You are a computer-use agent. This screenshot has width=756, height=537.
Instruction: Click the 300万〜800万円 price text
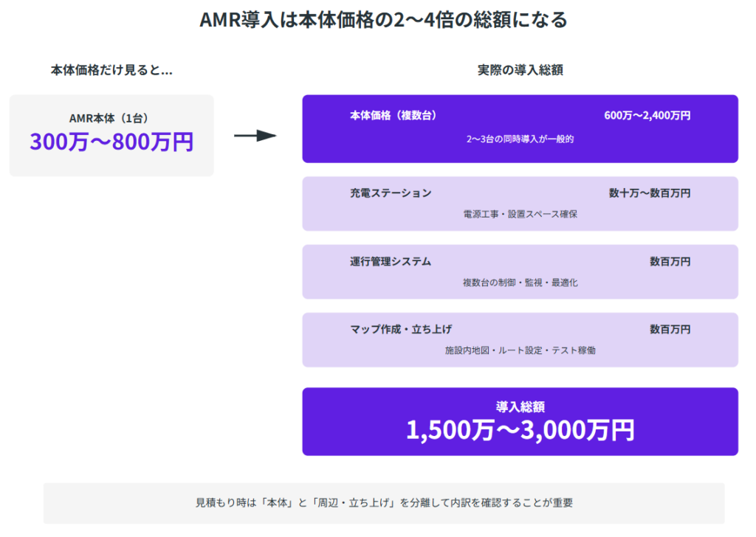tap(111, 142)
